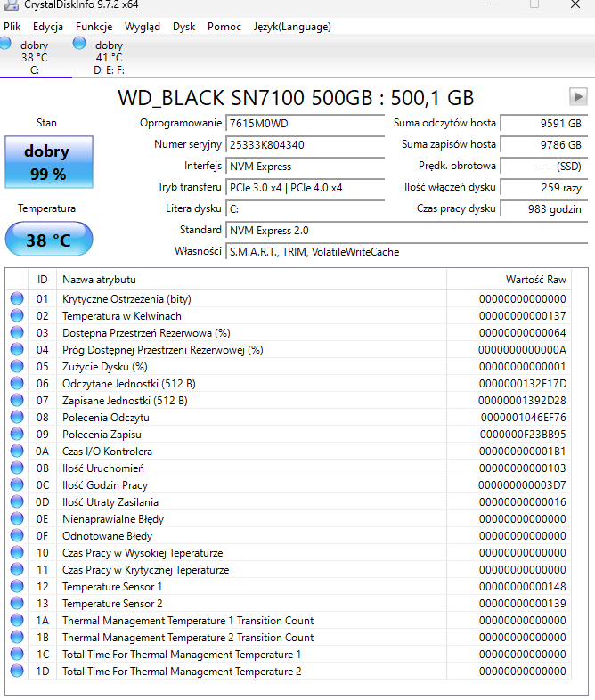Screen dimensions: 595x700
Task: Open the Język(Language) menu
Action: [292, 27]
